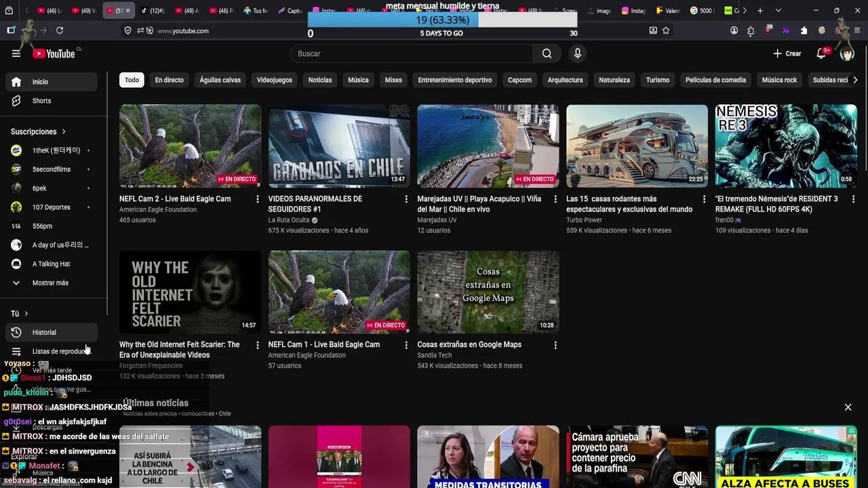Viewport: 868px width, 488px height.
Task: Open the Playa Acapulco live thumbnail
Action: tap(488, 146)
